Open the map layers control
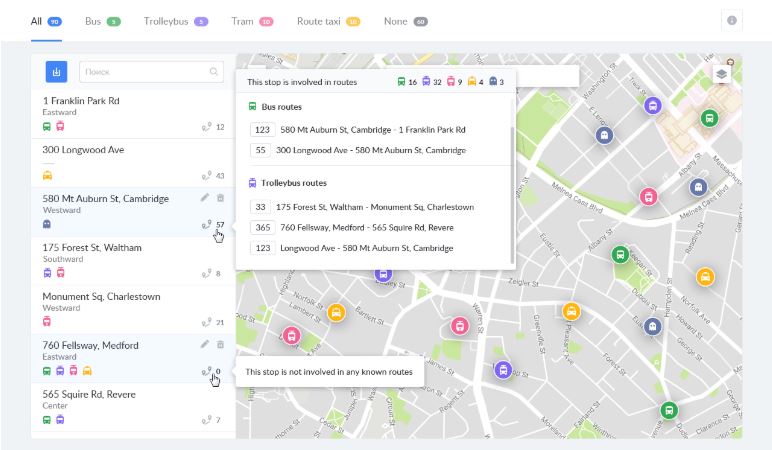The image size is (772, 450). tap(722, 74)
